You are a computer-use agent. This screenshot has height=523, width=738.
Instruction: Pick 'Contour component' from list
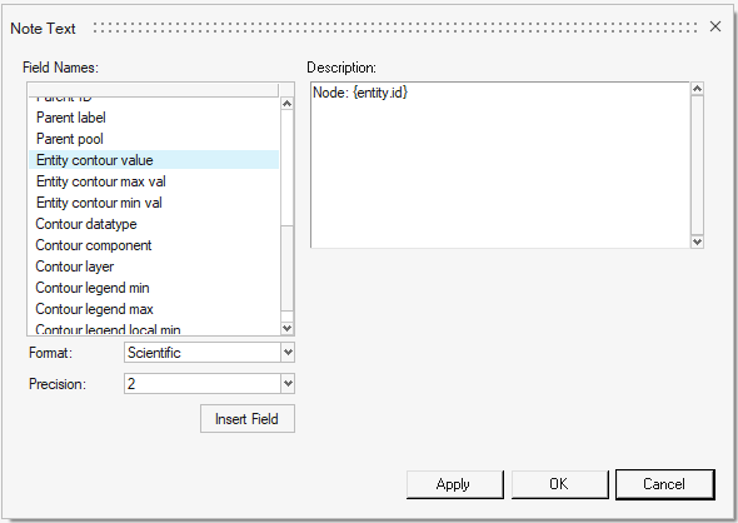click(x=94, y=245)
